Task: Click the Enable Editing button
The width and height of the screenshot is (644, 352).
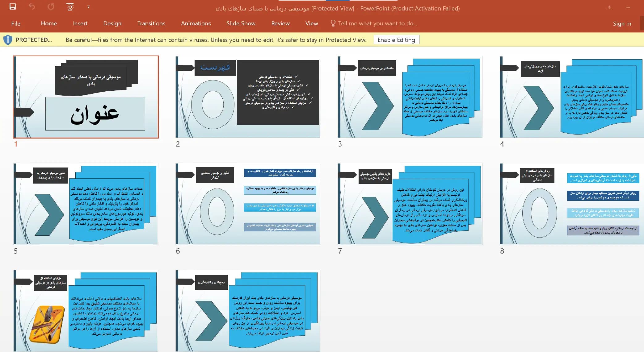Action: (x=396, y=40)
